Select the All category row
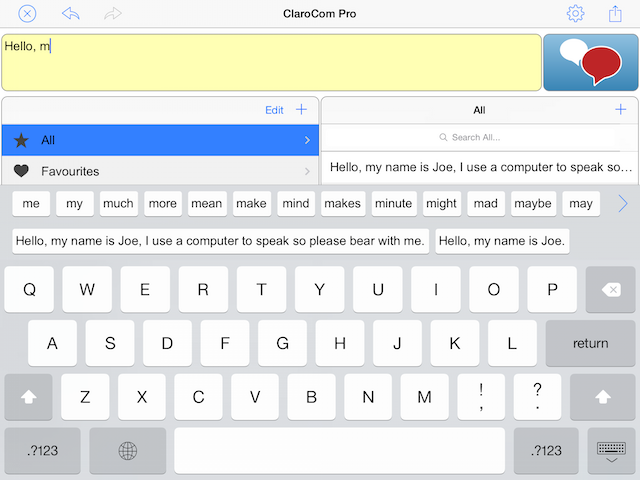The image size is (640, 480). coord(160,140)
